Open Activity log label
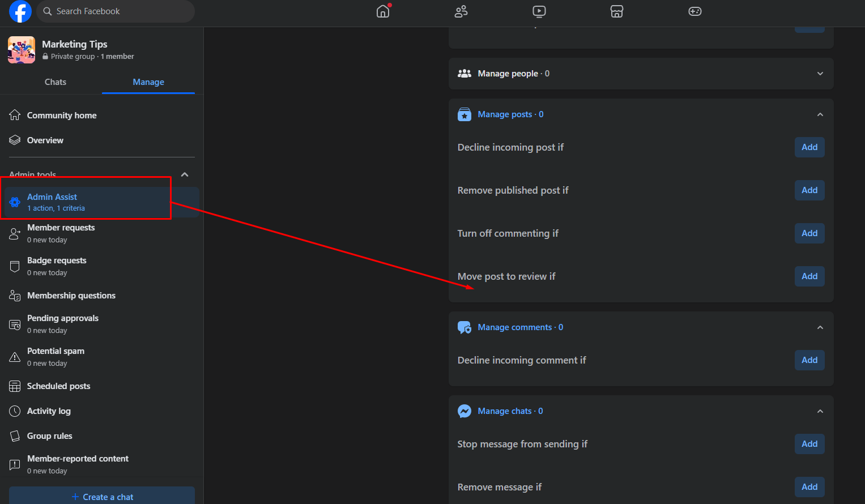This screenshot has height=504, width=865. tap(49, 411)
